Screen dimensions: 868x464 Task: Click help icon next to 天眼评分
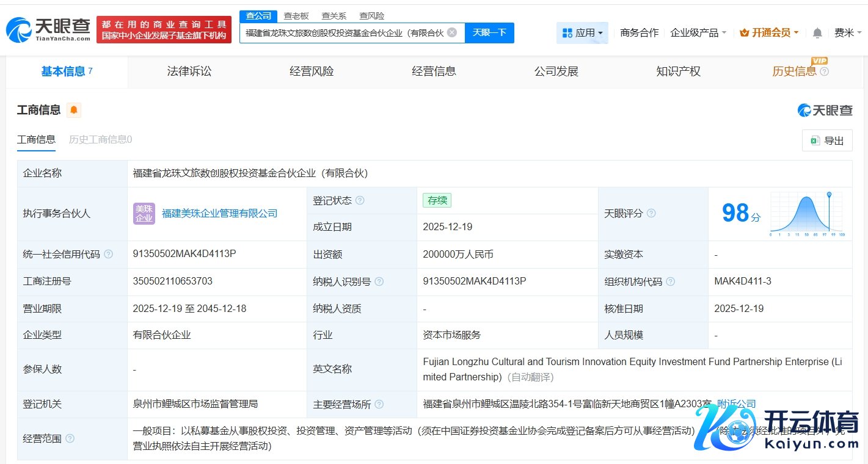(x=651, y=213)
